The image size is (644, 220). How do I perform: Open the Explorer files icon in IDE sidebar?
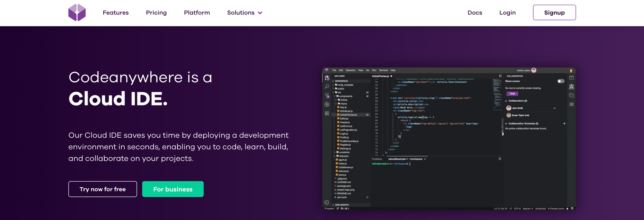click(x=327, y=78)
